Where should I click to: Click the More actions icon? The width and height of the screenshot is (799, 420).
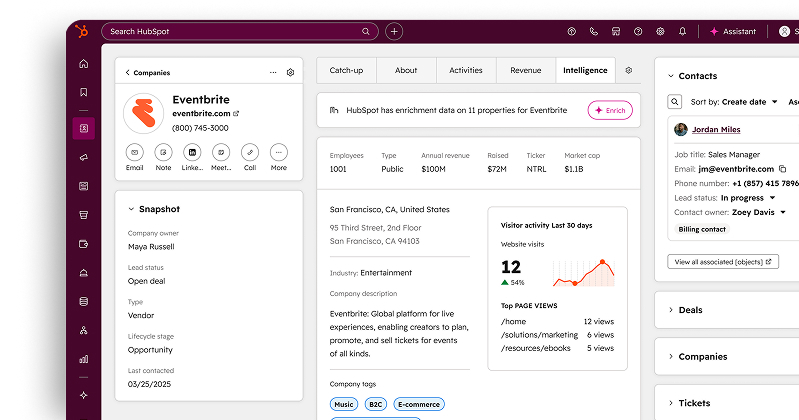click(x=279, y=152)
